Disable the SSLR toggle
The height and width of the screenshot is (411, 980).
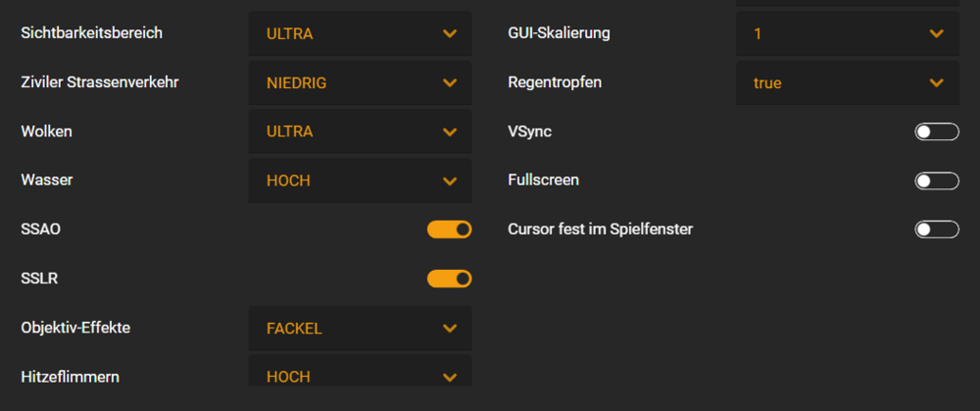point(449,279)
